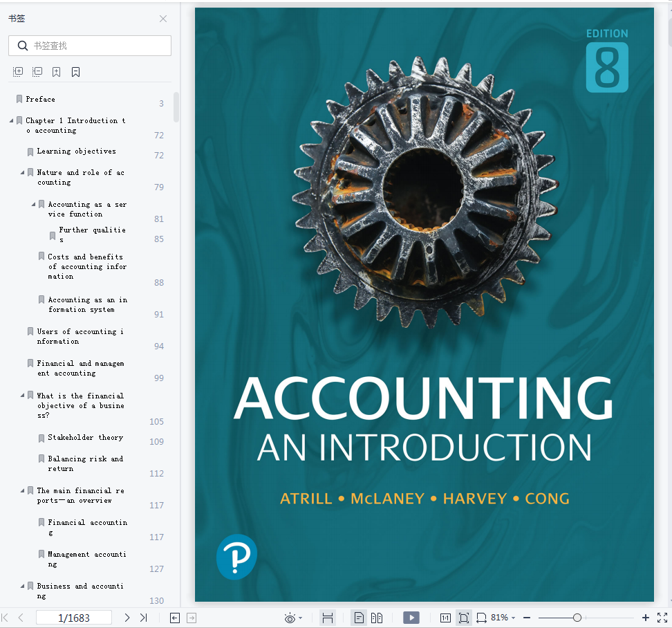Click page number 109 beside Stakeholder theory
This screenshot has width=672, height=628.
(x=156, y=441)
